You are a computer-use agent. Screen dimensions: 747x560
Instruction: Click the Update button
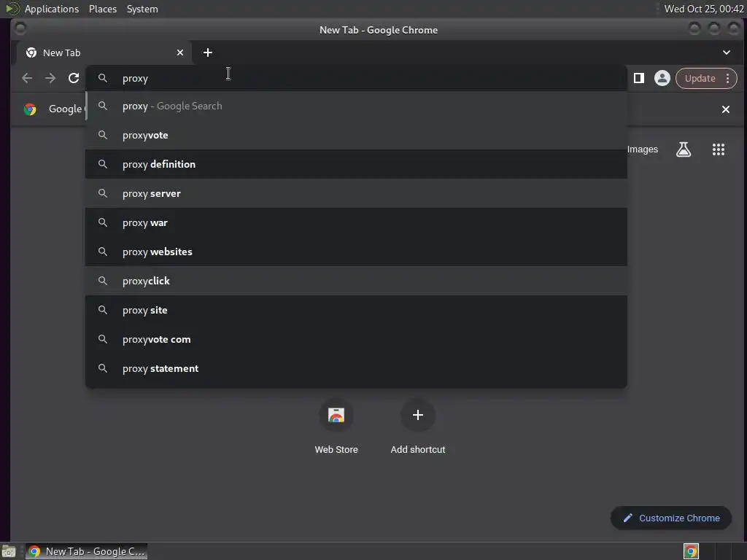tap(700, 78)
